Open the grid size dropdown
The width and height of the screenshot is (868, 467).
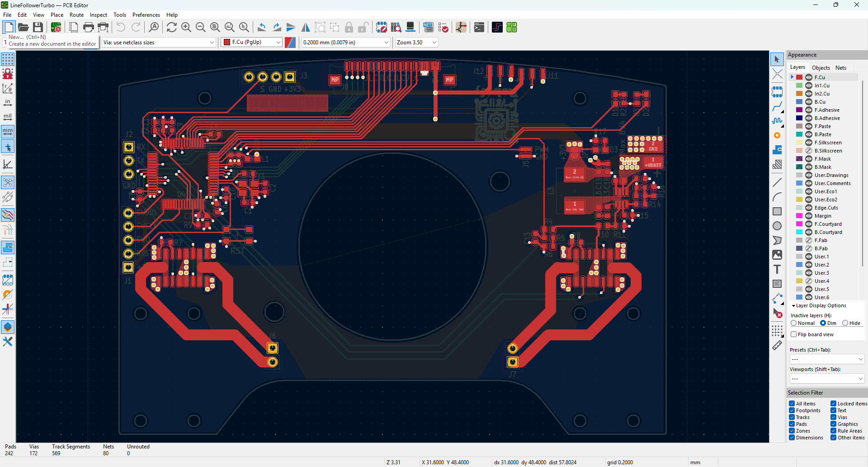point(346,43)
